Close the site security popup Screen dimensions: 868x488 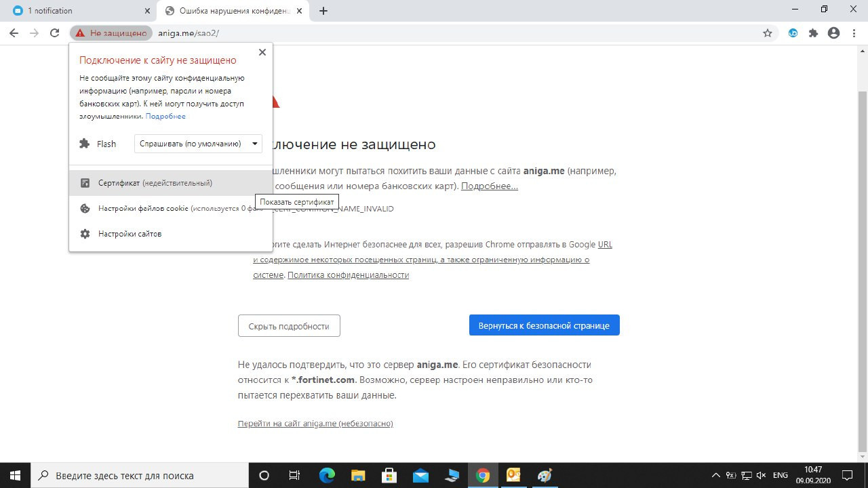262,52
